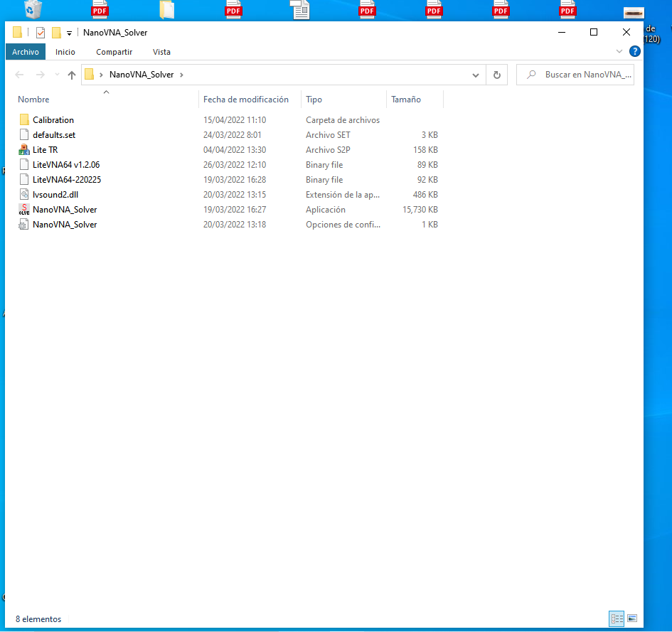Sort by Fecha de modificación column
The height and width of the screenshot is (632, 672).
click(x=245, y=100)
